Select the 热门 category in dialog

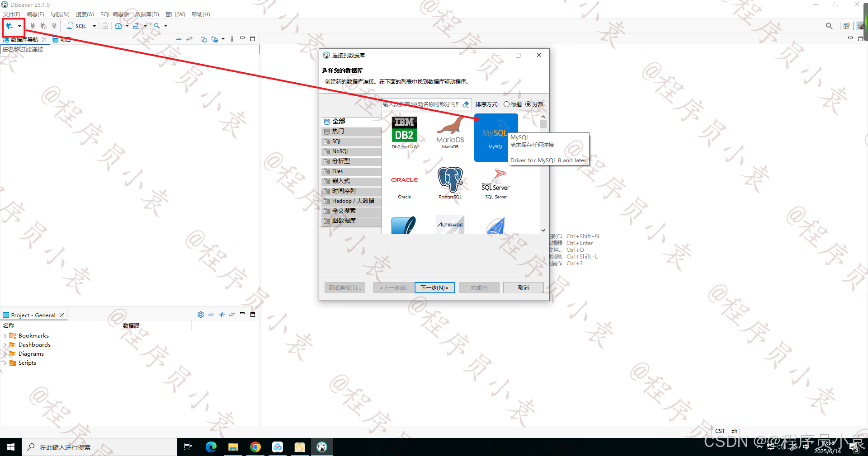coord(352,132)
